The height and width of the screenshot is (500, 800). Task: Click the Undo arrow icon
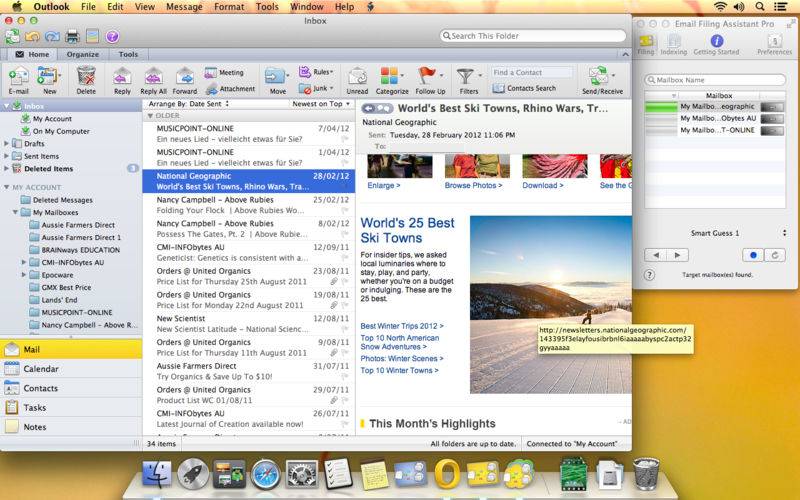pos(33,37)
